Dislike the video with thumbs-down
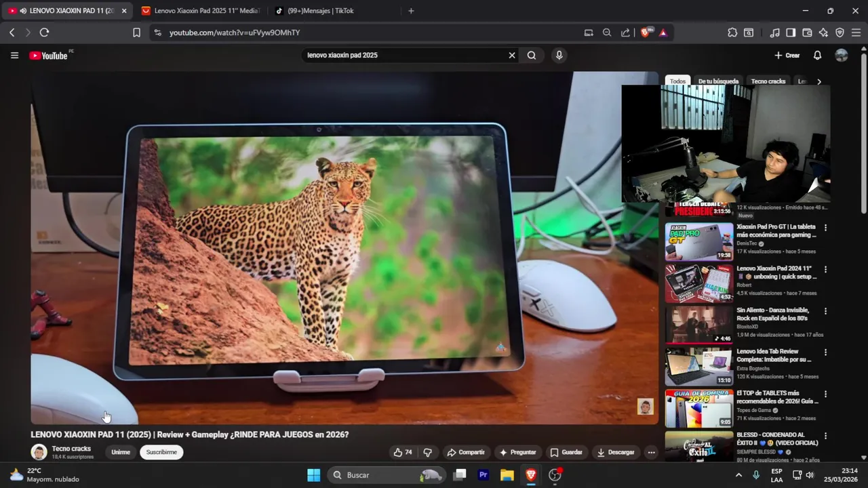Image resolution: width=868 pixels, height=488 pixels. point(427,452)
